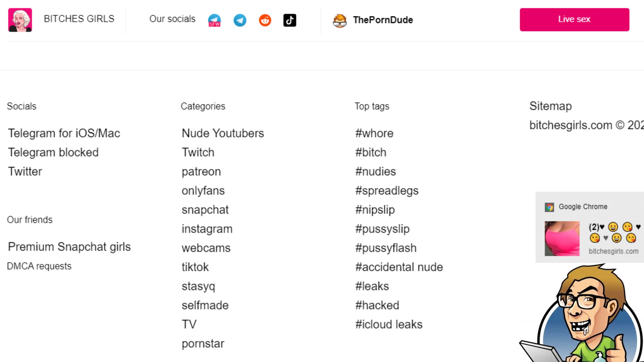Open the tiktok category link
The image size is (644, 362).
pos(195,267)
